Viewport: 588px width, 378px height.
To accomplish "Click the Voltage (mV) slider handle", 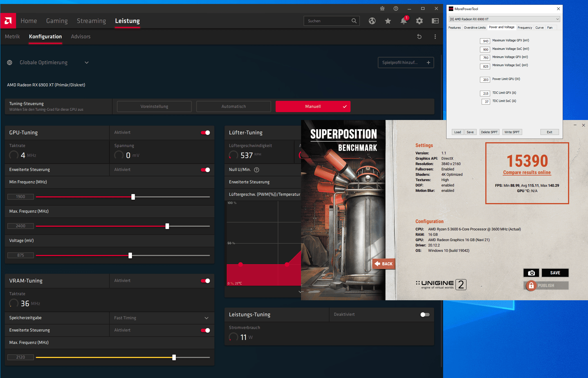I will pos(130,255).
